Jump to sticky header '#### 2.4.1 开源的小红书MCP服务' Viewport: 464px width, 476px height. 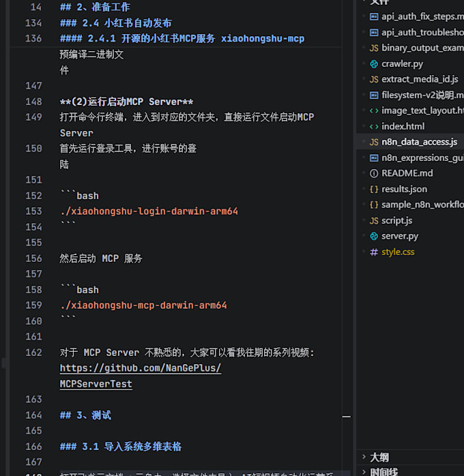click(182, 39)
